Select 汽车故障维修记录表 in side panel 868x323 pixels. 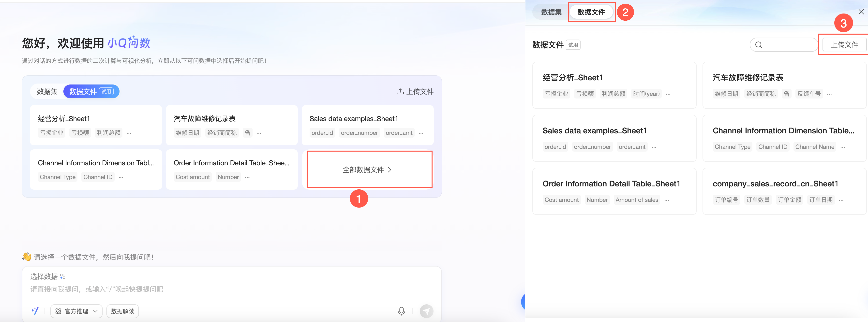(784, 85)
